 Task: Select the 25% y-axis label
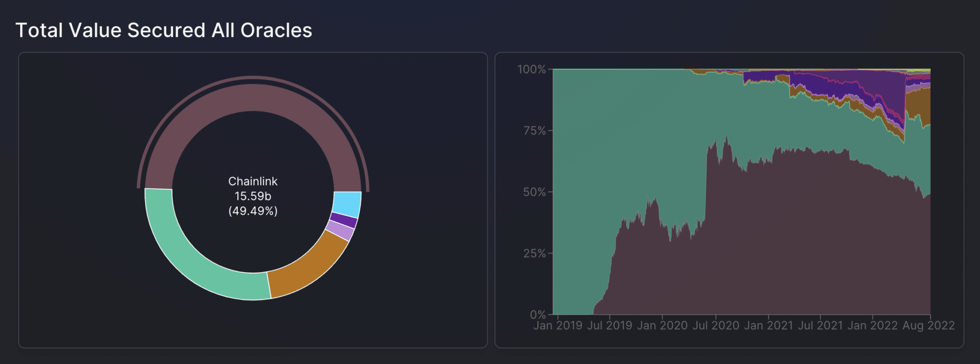click(x=534, y=254)
